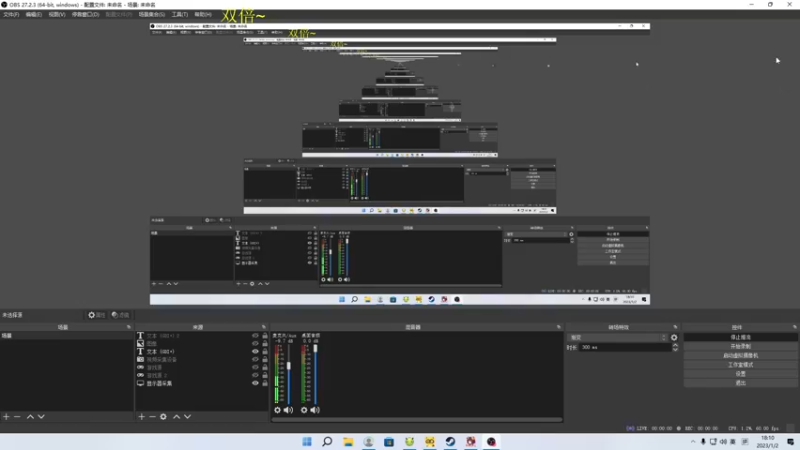Click the system tray volume icon
Viewport: 800px width, 450px height.
(723, 442)
